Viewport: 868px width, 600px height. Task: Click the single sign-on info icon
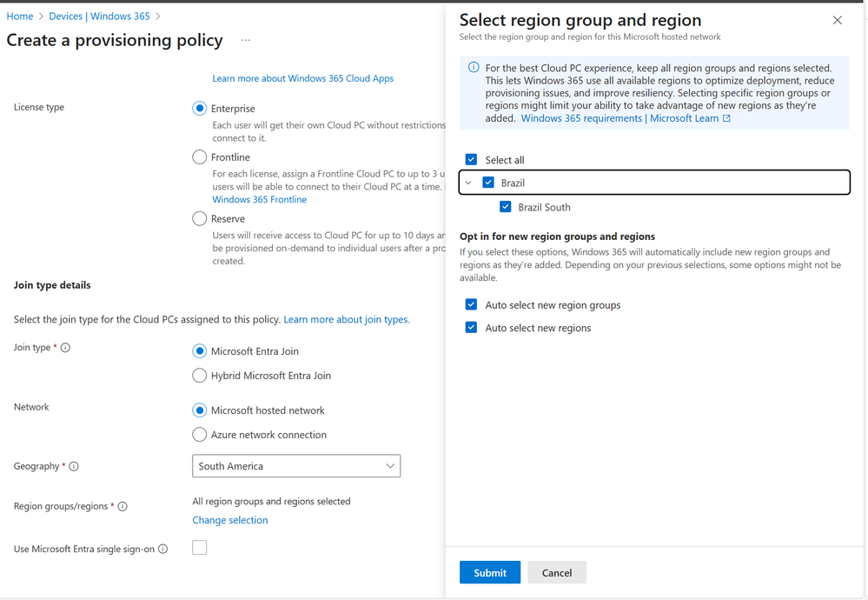(x=162, y=550)
